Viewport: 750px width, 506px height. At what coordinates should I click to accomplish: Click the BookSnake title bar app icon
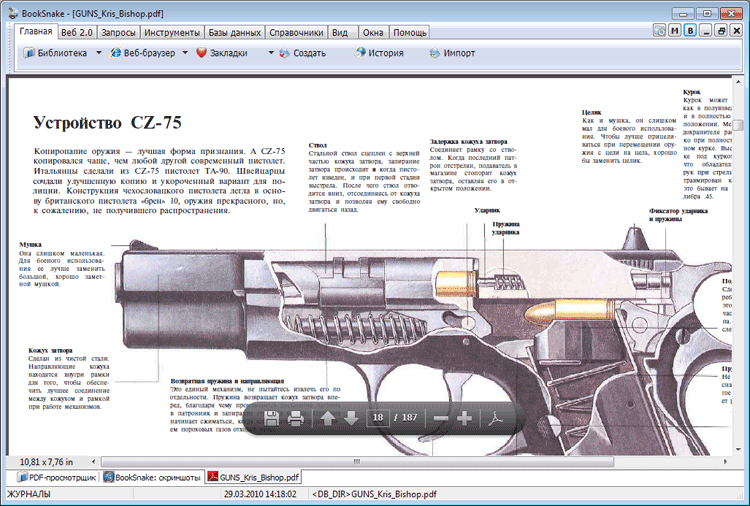point(13,13)
